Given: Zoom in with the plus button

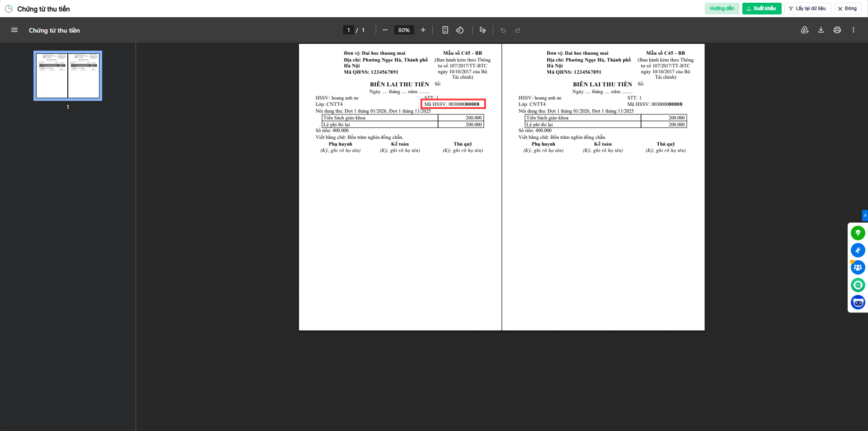Looking at the screenshot, I should coord(423,30).
